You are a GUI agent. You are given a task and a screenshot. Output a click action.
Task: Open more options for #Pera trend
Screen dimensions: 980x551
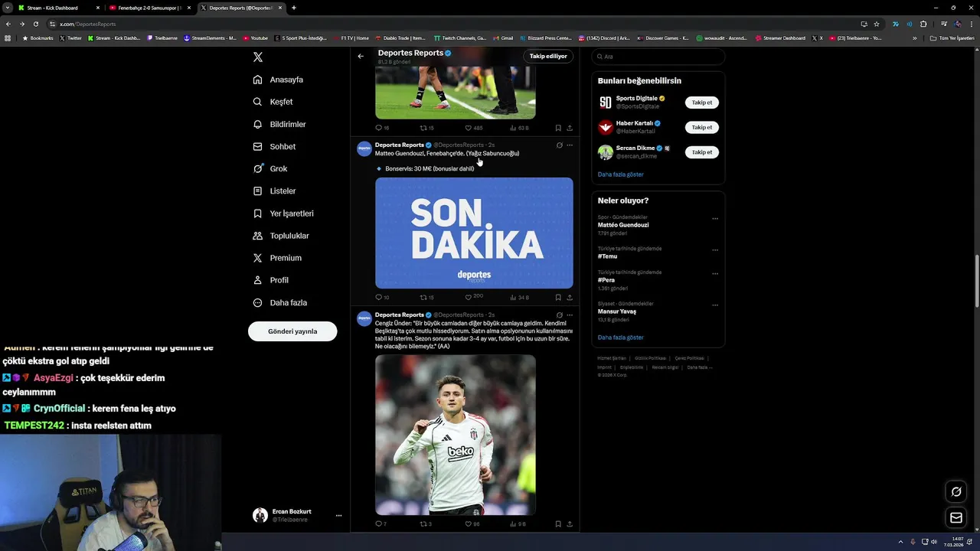pos(715,274)
